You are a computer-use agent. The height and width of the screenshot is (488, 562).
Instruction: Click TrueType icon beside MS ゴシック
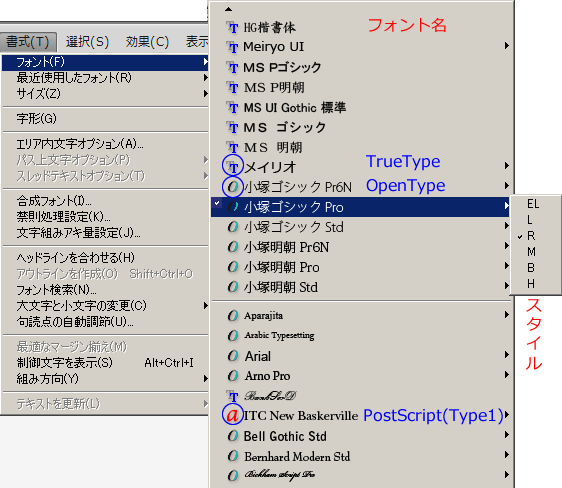tap(233, 128)
